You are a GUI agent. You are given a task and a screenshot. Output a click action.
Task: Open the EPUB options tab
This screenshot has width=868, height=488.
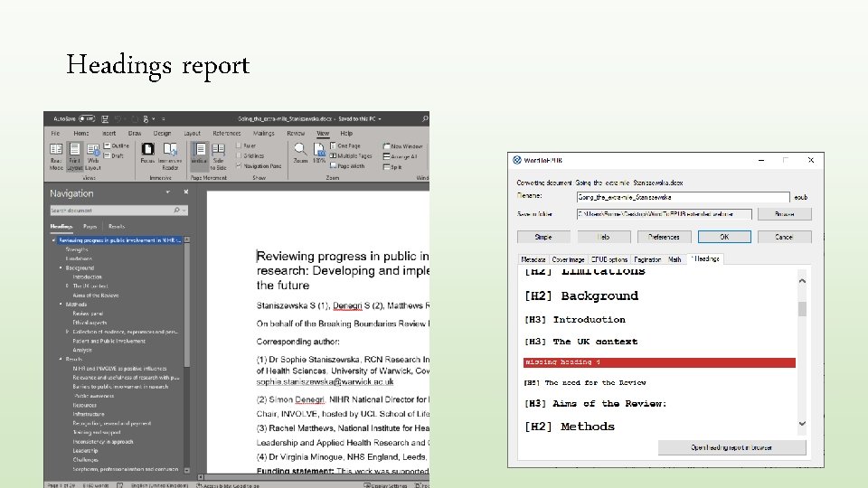(609, 259)
